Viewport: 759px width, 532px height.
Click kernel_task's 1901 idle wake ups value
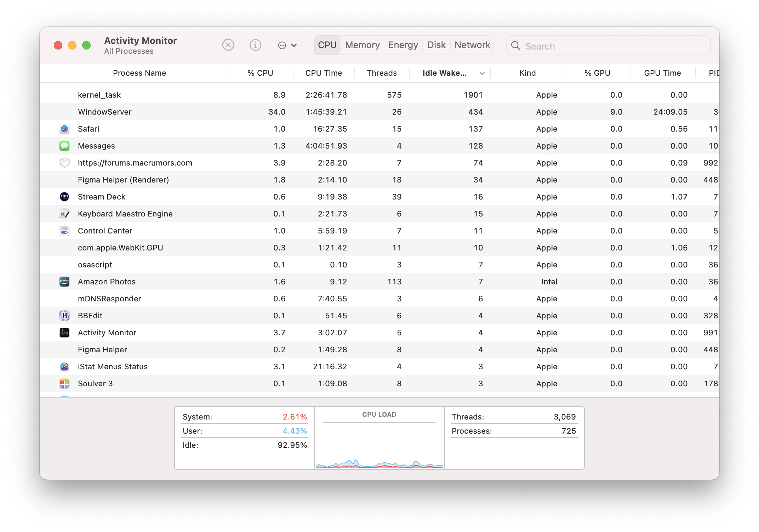point(473,95)
